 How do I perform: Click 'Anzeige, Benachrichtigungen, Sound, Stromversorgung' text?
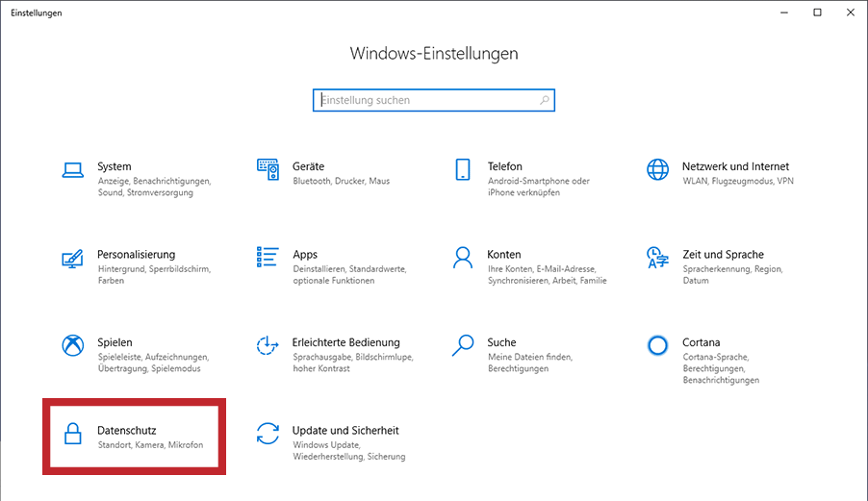point(154,187)
